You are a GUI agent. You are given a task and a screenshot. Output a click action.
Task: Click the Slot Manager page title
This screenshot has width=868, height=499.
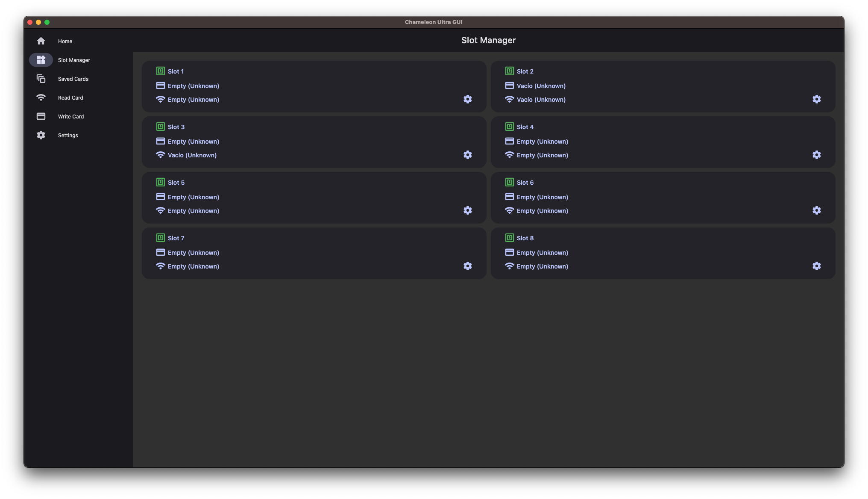pos(488,40)
